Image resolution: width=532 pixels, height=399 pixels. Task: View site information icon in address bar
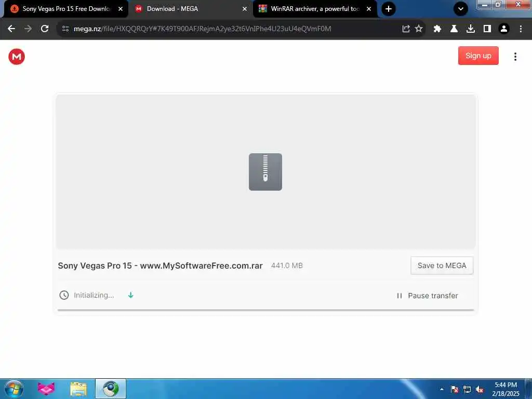click(65, 29)
